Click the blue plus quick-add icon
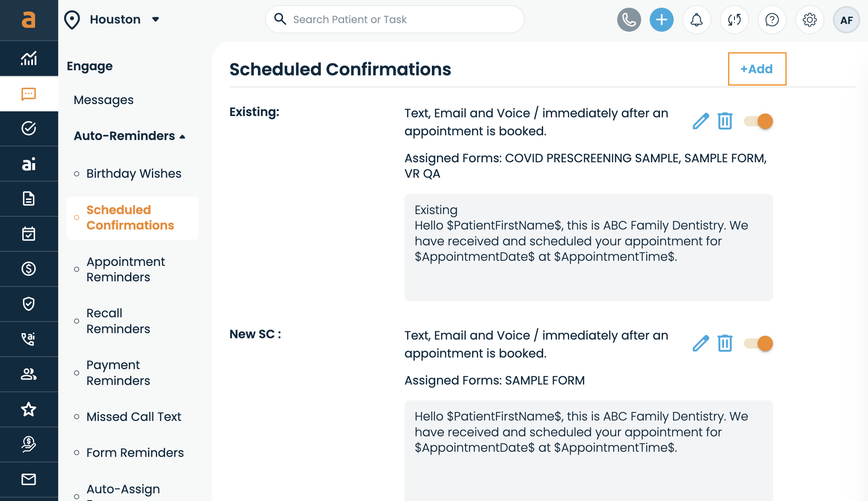This screenshot has width=868, height=501. pos(661,20)
